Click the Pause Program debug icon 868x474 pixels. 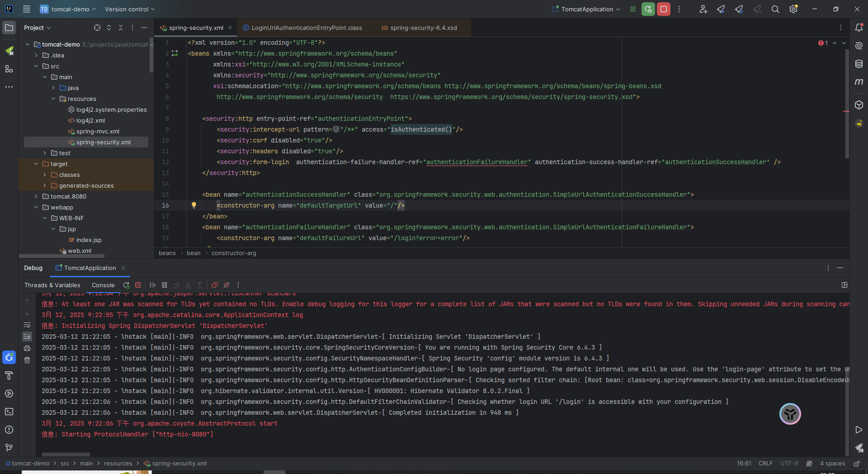coord(165,285)
